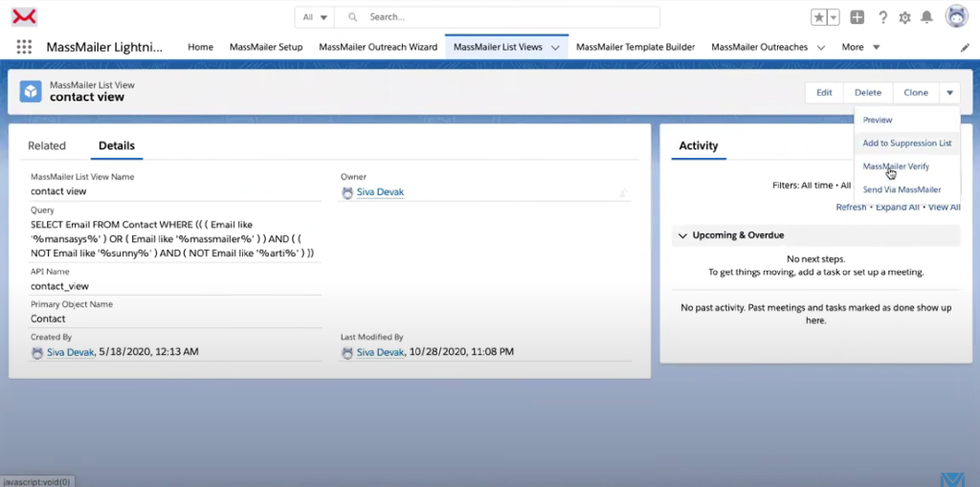Click the Edit button
The width and height of the screenshot is (980, 487).
[824, 93]
